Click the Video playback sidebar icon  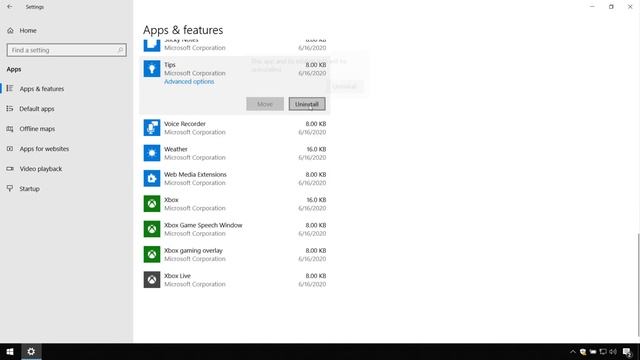coord(10,169)
